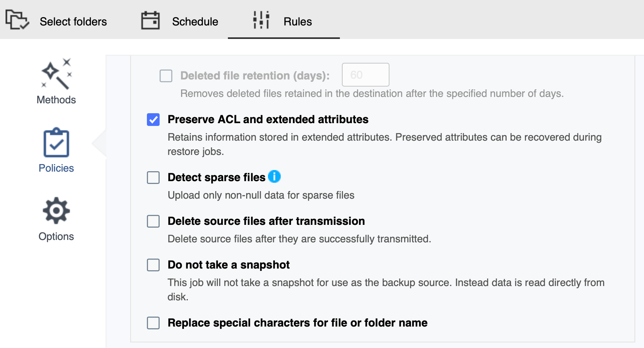Image resolution: width=644 pixels, height=348 pixels.
Task: Click the Preserve ACL and extended attributes label
Action: tap(268, 119)
